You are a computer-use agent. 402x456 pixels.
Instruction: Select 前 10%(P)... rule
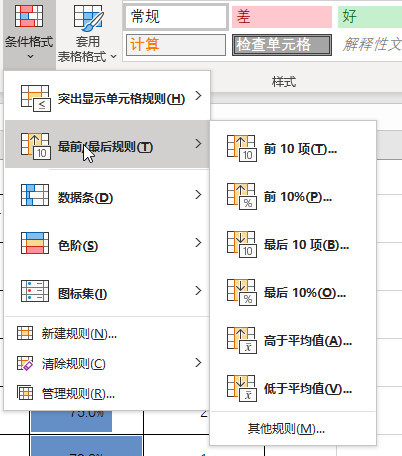pos(293,196)
